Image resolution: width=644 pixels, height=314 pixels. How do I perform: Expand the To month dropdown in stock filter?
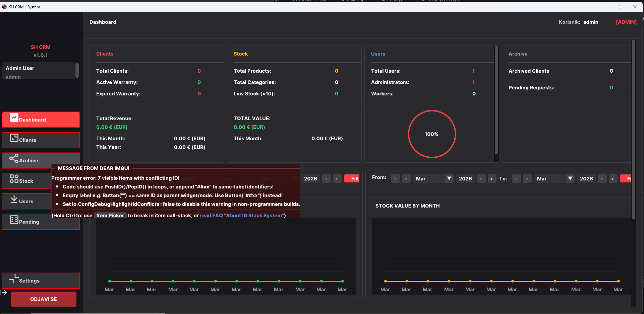coord(570,179)
